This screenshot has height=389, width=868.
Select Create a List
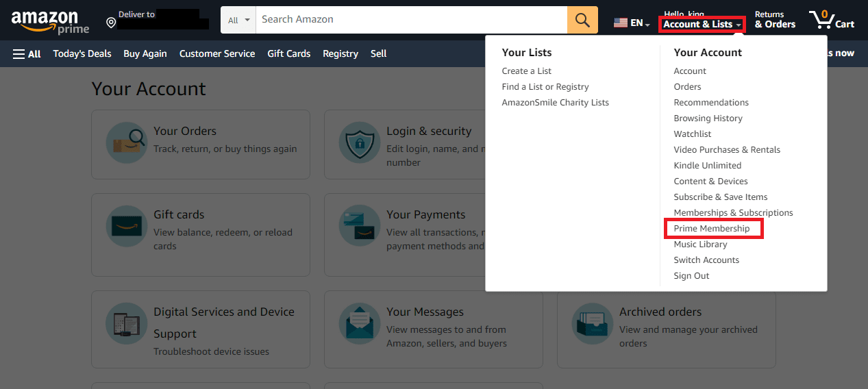point(526,71)
